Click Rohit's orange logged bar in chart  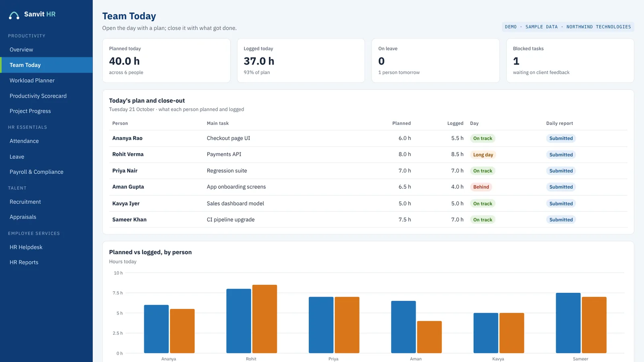(264, 319)
